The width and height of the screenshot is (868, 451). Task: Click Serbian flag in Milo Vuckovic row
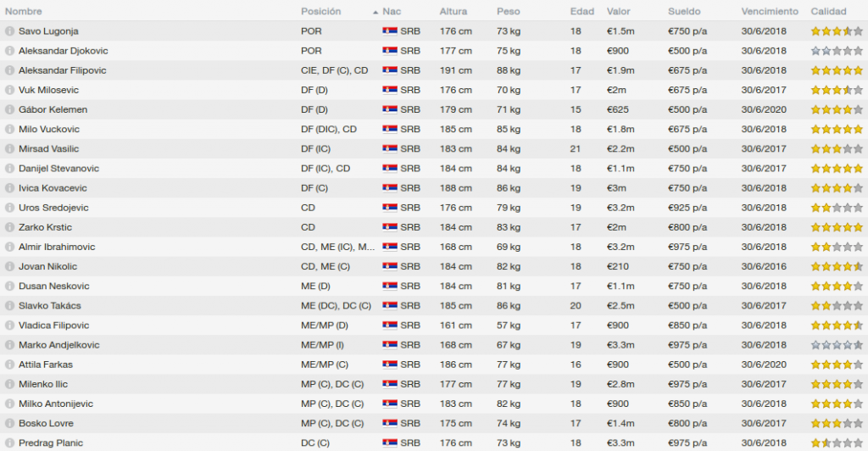click(x=390, y=130)
